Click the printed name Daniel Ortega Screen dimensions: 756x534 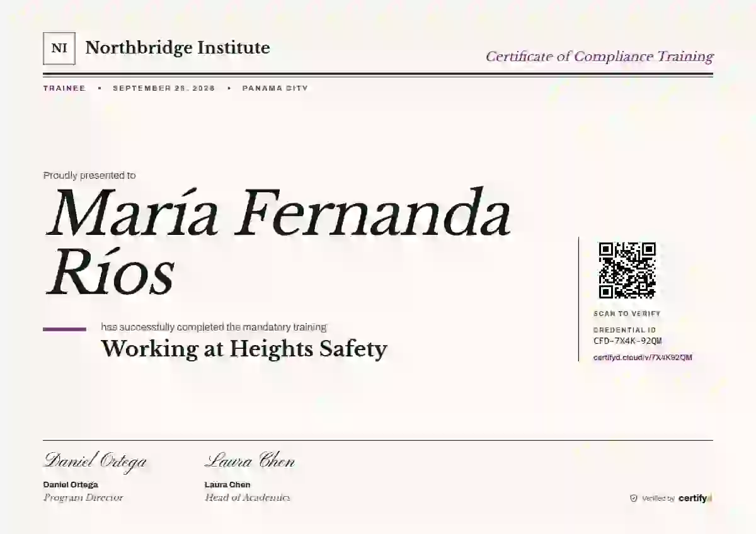[x=71, y=485]
